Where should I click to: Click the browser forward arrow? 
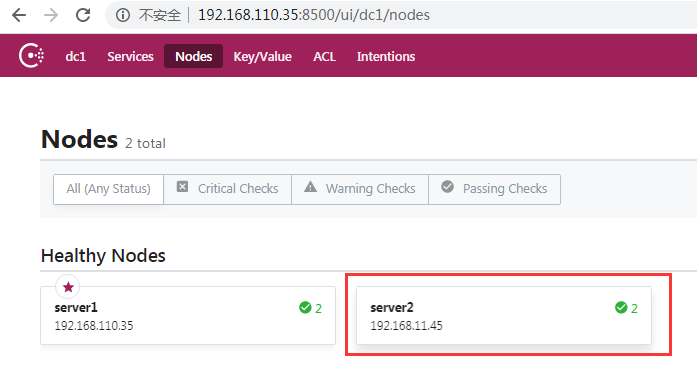point(51,15)
